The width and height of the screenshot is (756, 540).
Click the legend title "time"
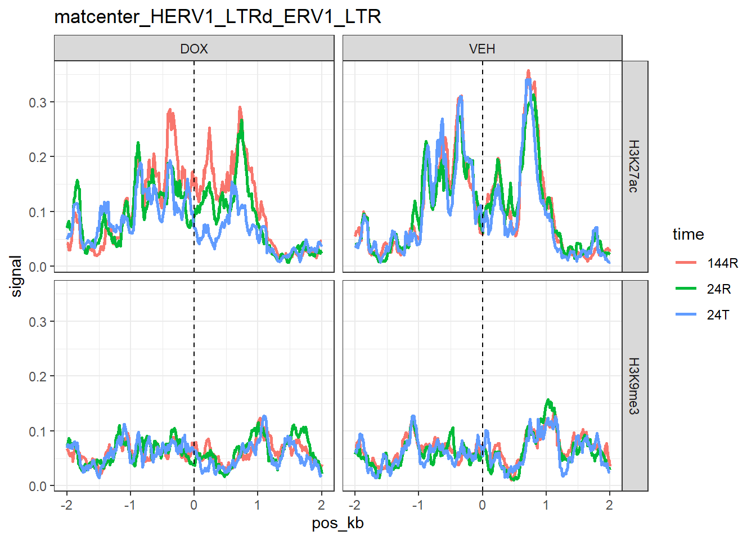(x=688, y=234)
